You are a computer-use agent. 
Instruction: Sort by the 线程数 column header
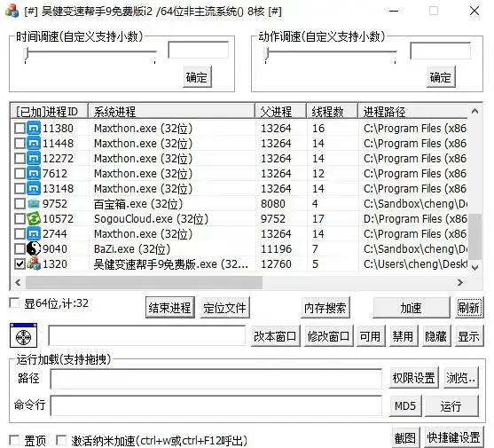point(333,112)
